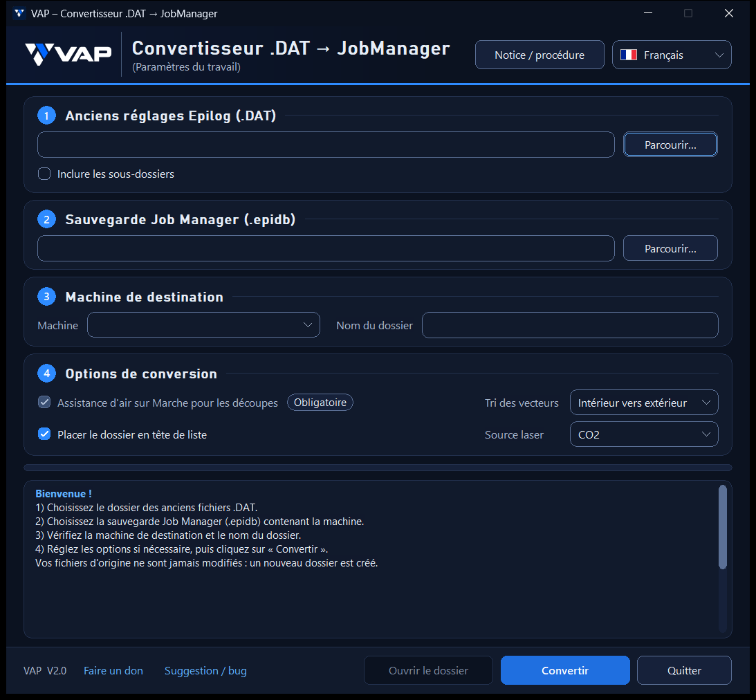Image resolution: width=756 pixels, height=700 pixels.
Task: Browse for the Epilog .DAT settings folder
Action: click(x=670, y=145)
